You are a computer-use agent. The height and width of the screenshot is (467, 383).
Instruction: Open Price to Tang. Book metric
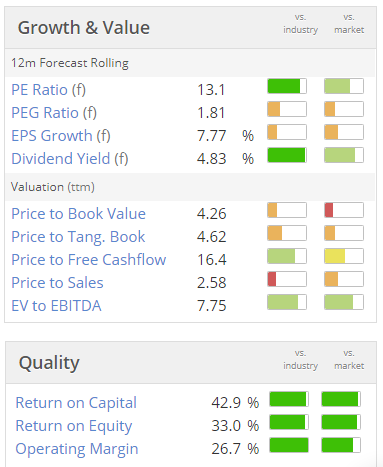pyautogui.click(x=78, y=237)
